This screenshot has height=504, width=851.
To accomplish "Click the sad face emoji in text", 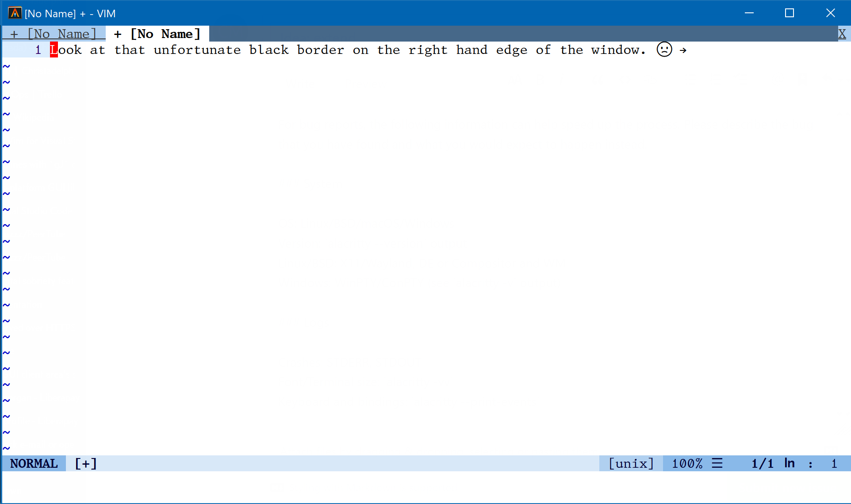I will [664, 50].
